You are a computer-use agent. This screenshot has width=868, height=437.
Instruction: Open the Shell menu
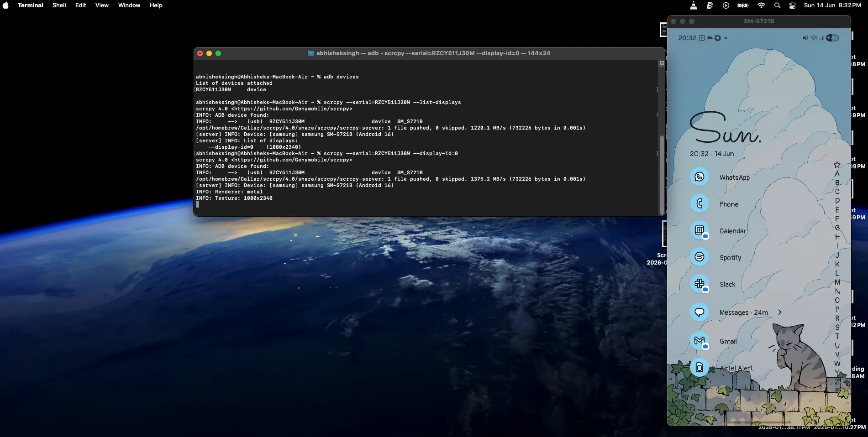[59, 5]
